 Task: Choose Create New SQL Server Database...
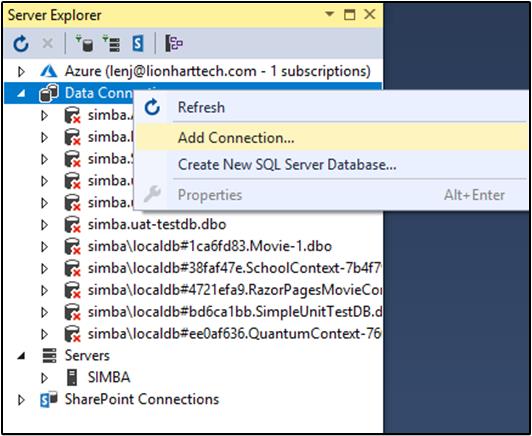331,165
